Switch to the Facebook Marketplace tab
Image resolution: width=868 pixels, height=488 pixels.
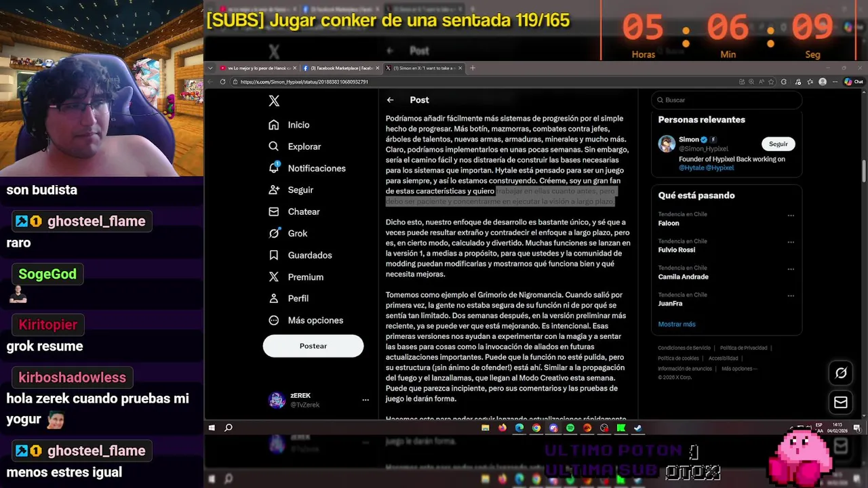(x=340, y=68)
